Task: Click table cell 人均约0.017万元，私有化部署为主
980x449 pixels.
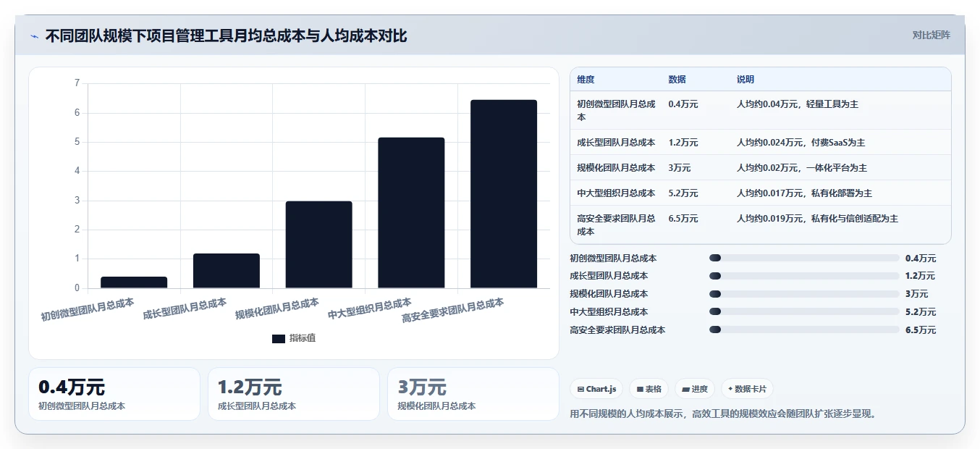Action: (x=804, y=193)
